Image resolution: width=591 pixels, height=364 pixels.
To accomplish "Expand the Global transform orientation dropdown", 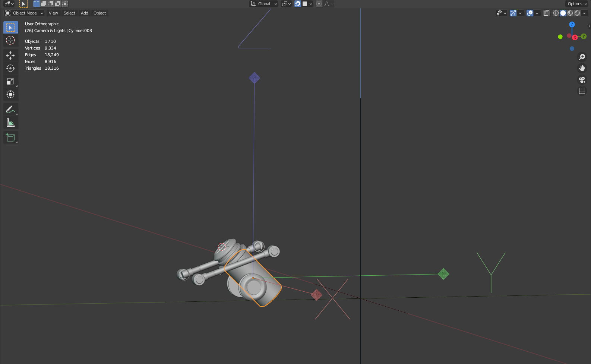I will (x=264, y=4).
